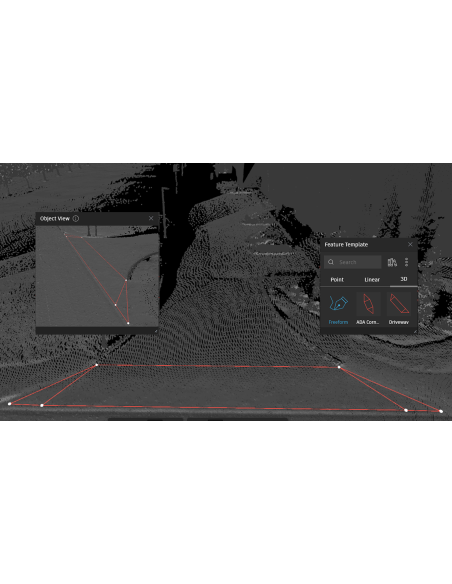Open template library icon beside search

(x=392, y=262)
